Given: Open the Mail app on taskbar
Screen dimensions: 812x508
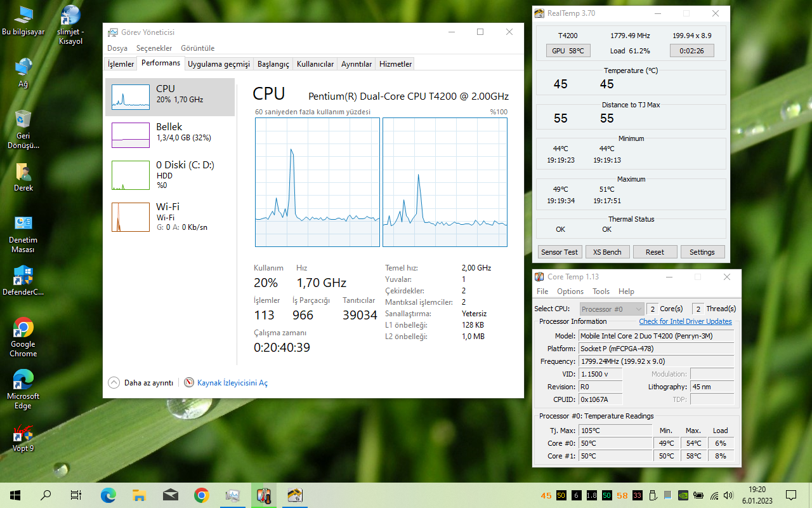Looking at the screenshot, I should click(x=170, y=495).
